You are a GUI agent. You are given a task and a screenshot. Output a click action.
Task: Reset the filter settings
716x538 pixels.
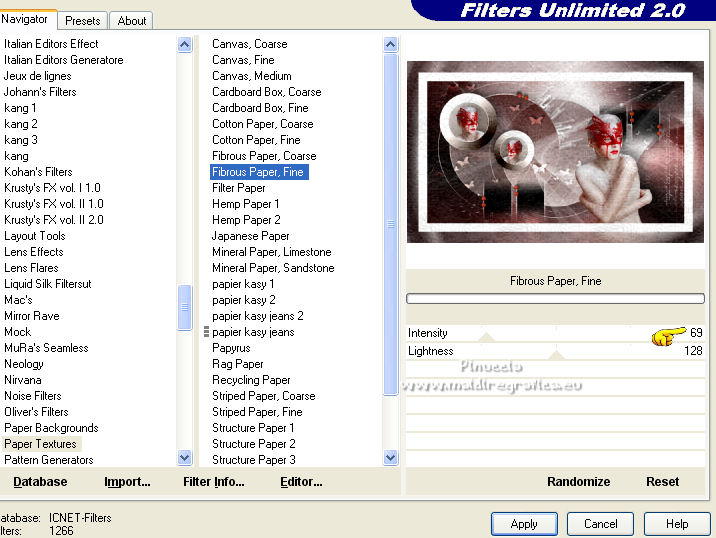(663, 482)
